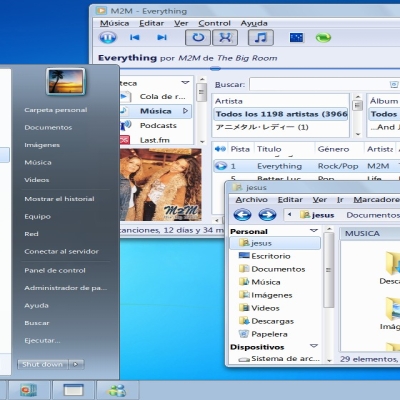Sort by the Pista column header

tap(240, 149)
